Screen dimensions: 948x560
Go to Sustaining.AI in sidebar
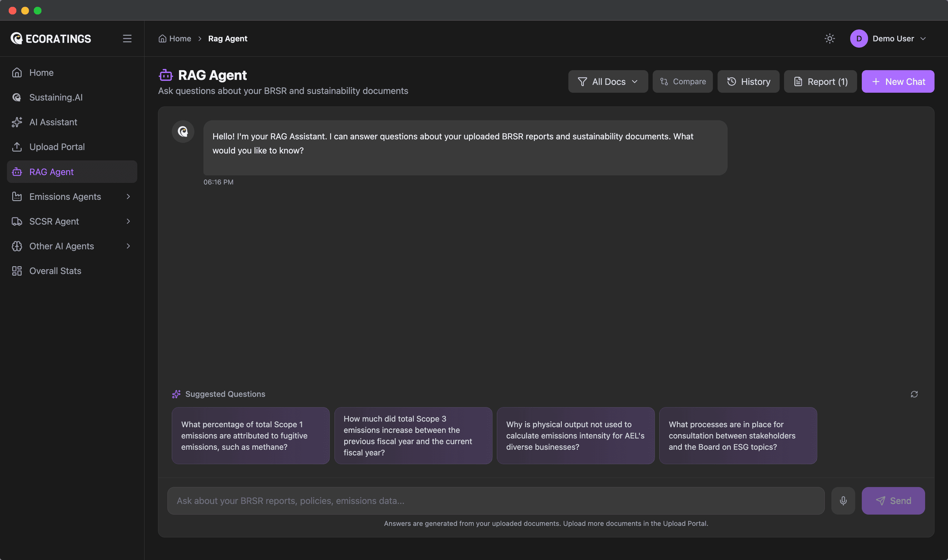tap(55, 97)
